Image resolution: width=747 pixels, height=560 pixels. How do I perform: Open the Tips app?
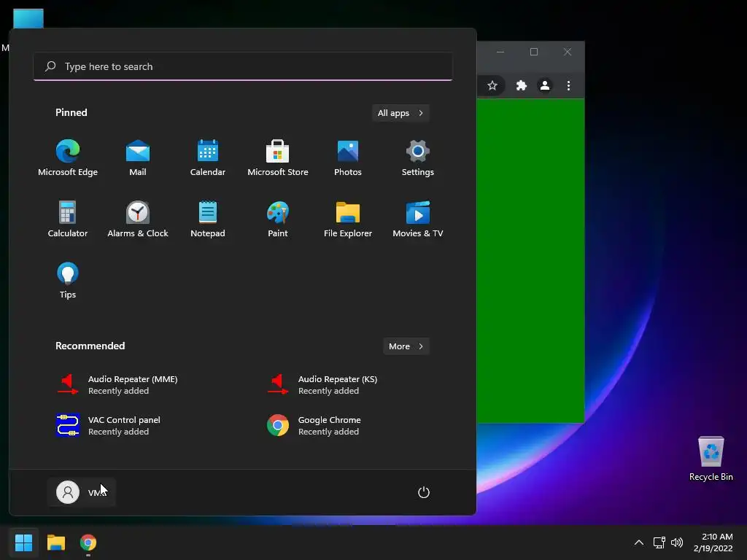click(x=68, y=281)
